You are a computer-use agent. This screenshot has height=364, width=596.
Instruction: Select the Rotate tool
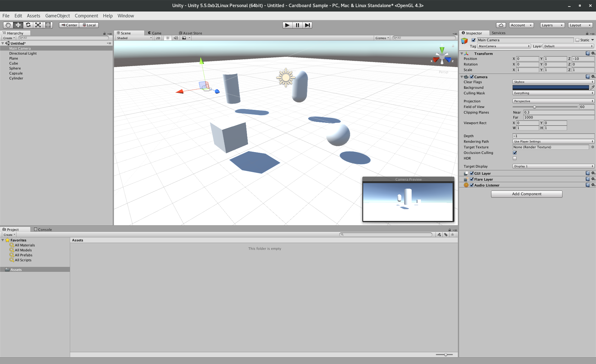point(28,25)
